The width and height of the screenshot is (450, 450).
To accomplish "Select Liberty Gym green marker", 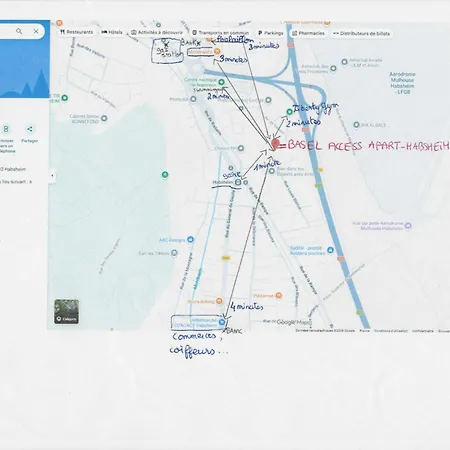I will coord(289,112).
